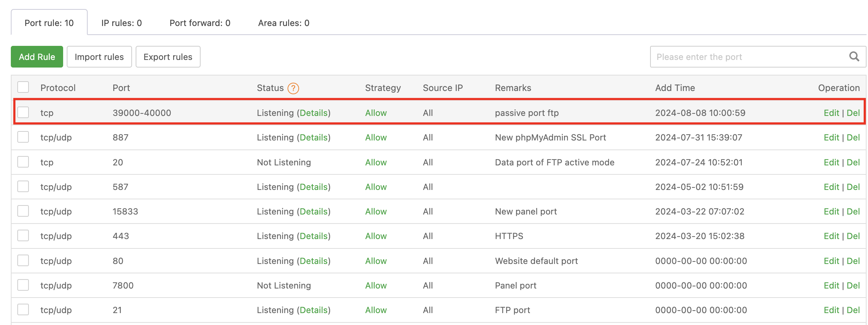Click the search magnifier icon

pyautogui.click(x=854, y=57)
